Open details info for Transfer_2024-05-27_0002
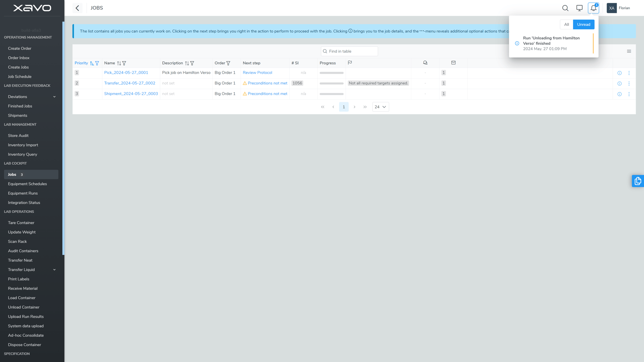This screenshot has width=644, height=362. coord(619,84)
